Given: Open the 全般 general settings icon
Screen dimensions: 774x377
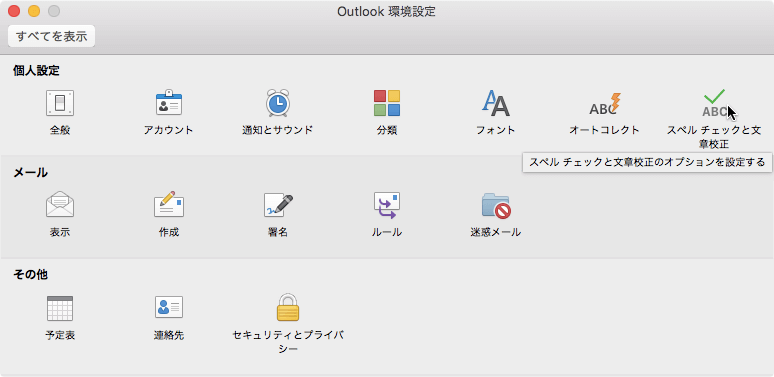Looking at the screenshot, I should pyautogui.click(x=60, y=103).
